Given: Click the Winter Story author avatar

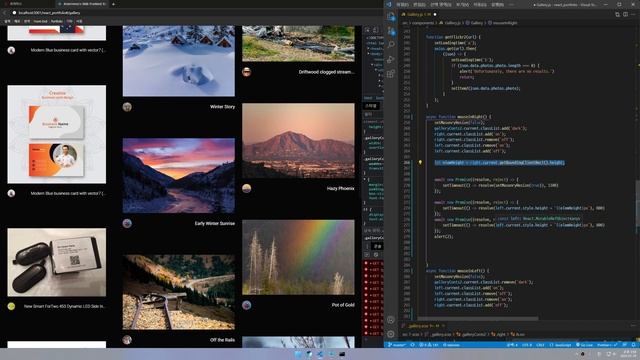Looking at the screenshot, I should coord(127,107).
